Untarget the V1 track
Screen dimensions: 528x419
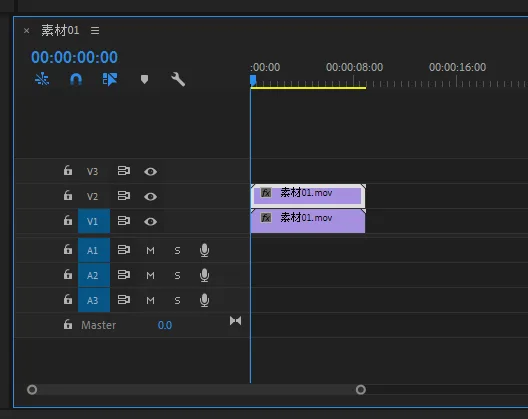click(94, 221)
